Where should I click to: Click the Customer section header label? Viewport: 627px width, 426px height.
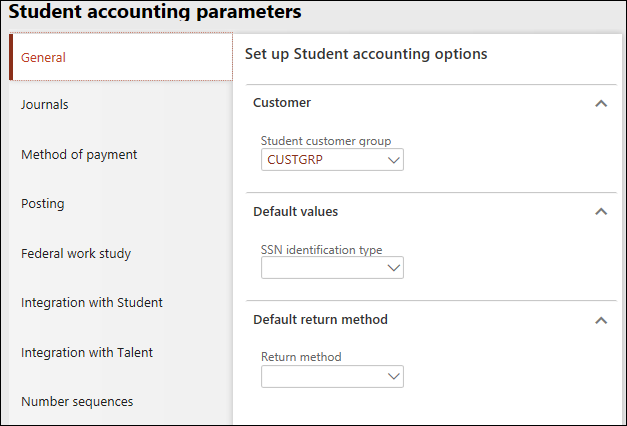[282, 103]
